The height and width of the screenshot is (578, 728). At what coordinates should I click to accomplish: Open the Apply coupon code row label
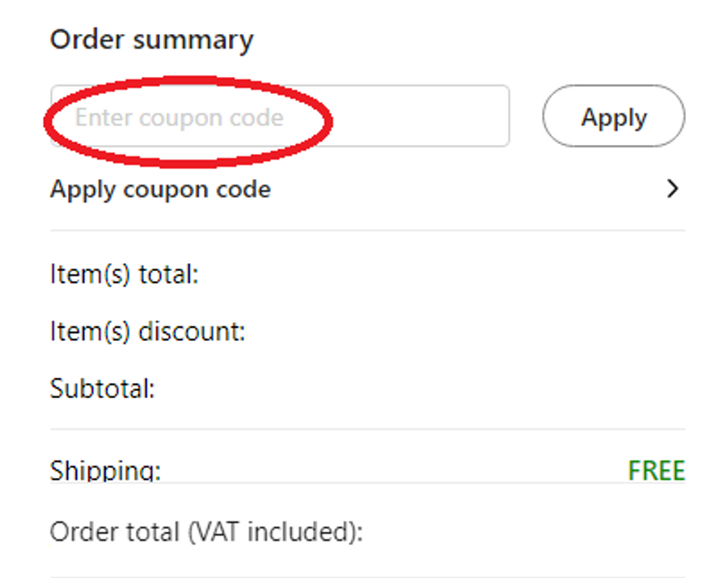coord(160,189)
